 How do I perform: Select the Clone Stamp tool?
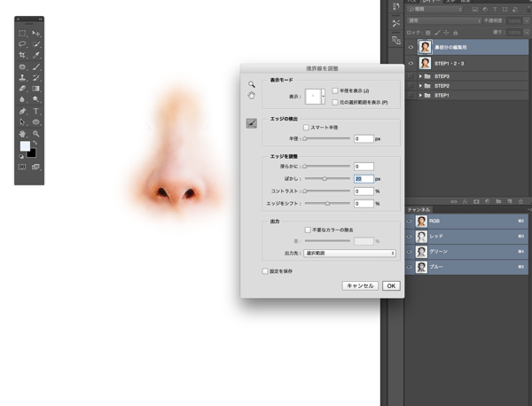click(22, 78)
